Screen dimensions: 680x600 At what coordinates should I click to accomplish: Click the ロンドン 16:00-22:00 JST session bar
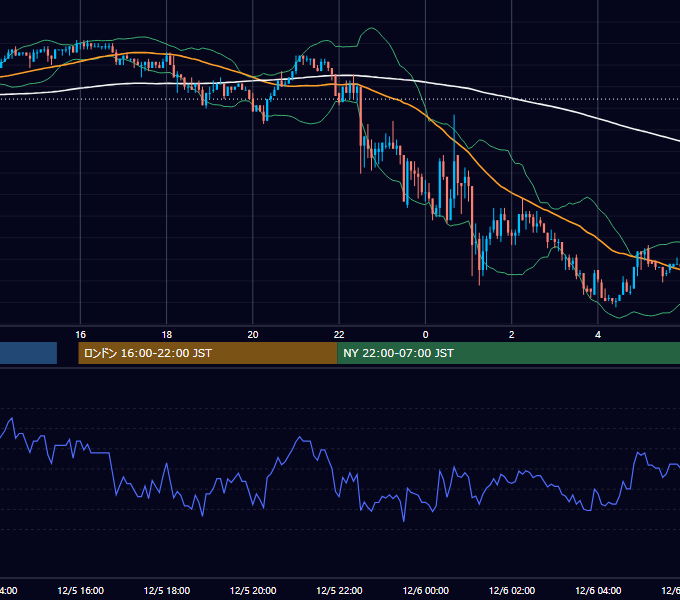click(208, 353)
